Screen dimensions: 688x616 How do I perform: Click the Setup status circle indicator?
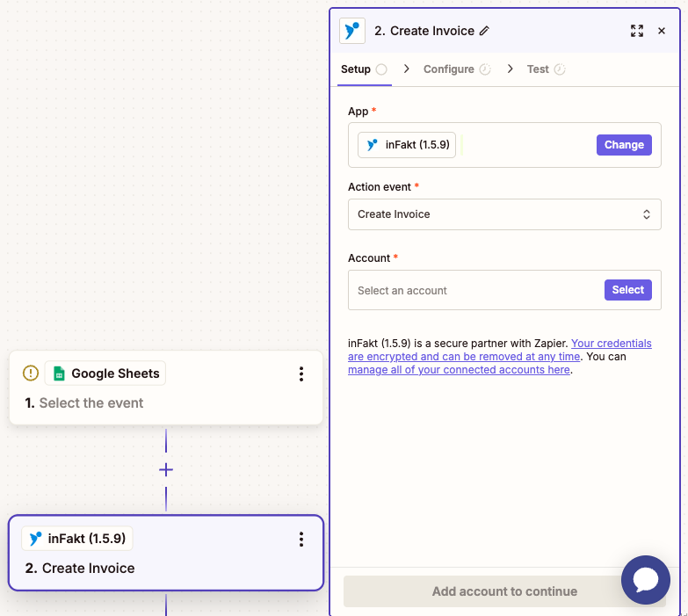click(x=381, y=69)
